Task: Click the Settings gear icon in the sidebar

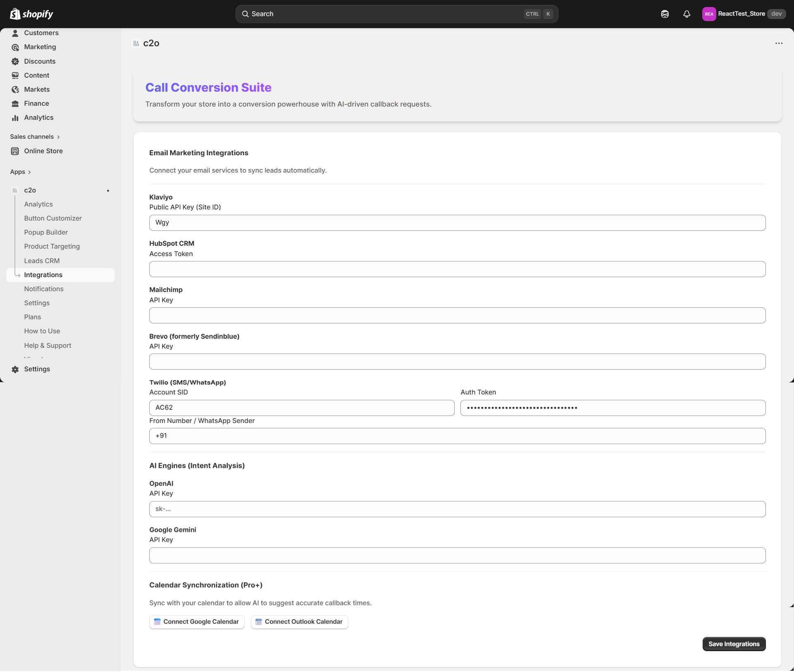Action: [15, 369]
